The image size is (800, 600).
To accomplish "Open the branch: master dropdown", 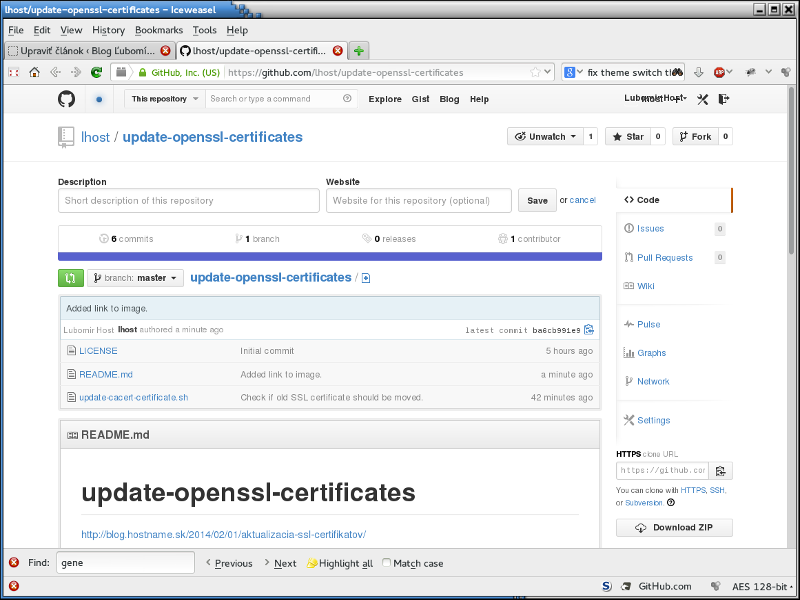I will (135, 278).
